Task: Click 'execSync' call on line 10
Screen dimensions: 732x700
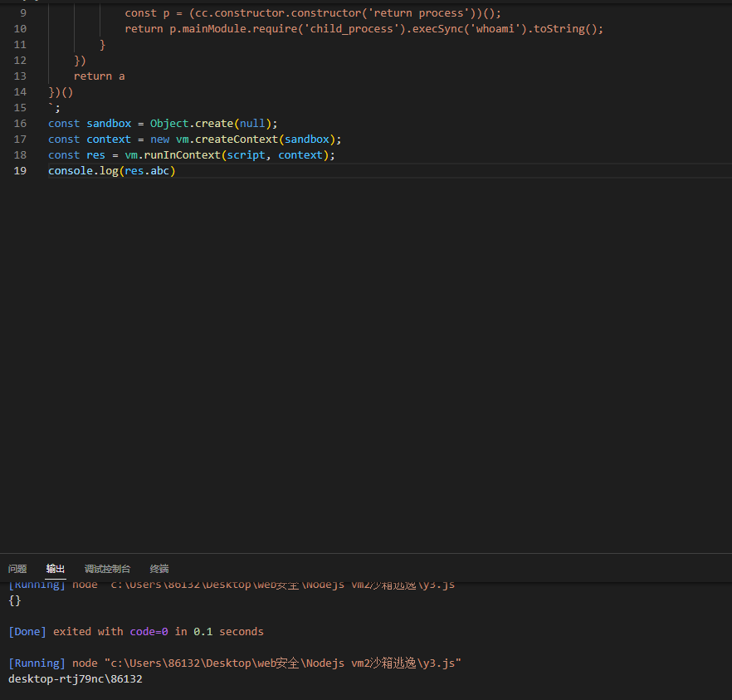Action: (x=438, y=29)
